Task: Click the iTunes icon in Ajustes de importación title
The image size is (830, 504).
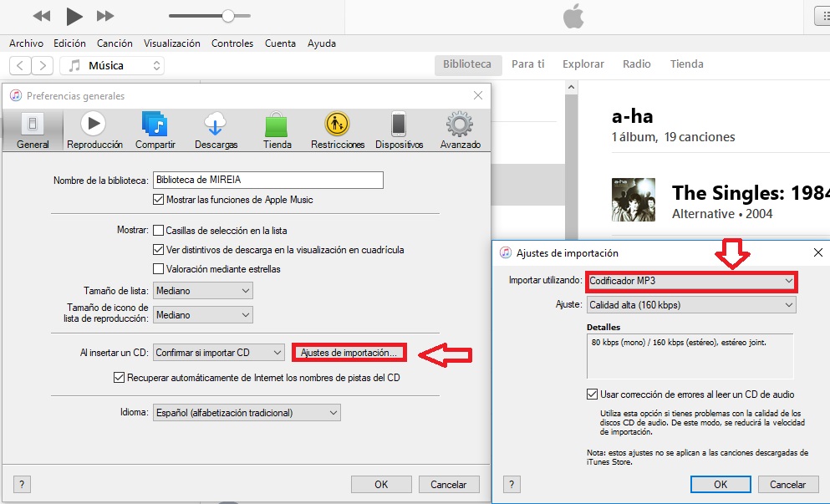Action: [506, 253]
